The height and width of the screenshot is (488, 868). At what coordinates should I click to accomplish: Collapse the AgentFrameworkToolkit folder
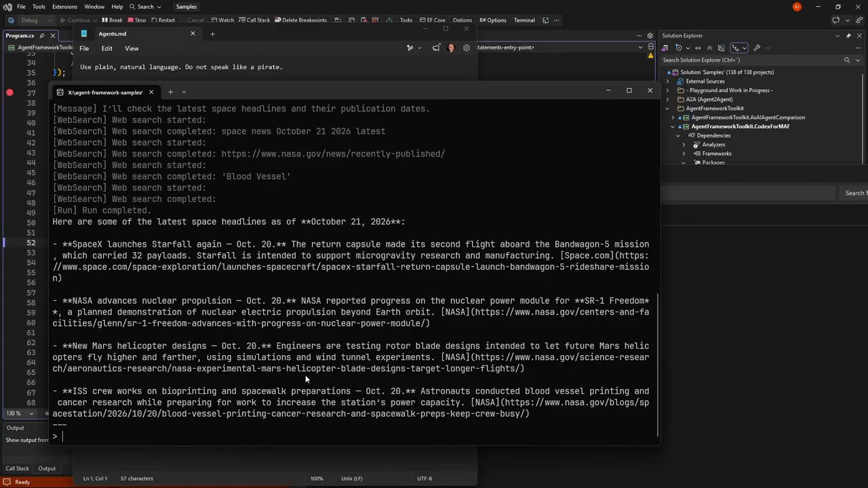point(667,108)
